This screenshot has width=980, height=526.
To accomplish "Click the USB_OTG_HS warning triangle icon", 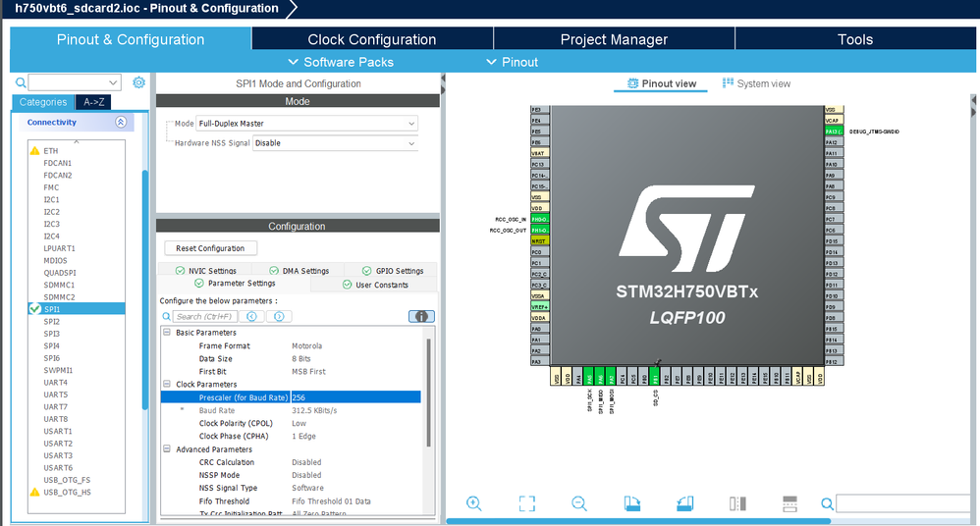I will coord(35,493).
